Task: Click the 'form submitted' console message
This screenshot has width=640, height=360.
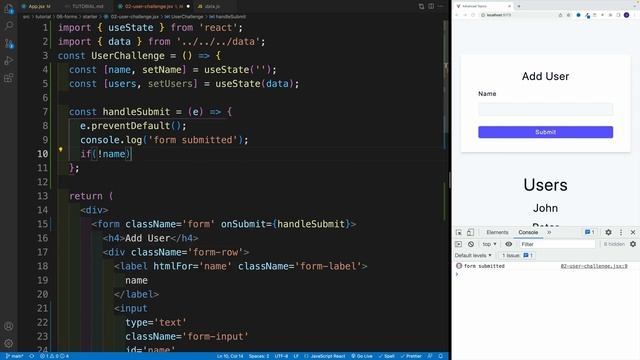Action: pos(484,266)
